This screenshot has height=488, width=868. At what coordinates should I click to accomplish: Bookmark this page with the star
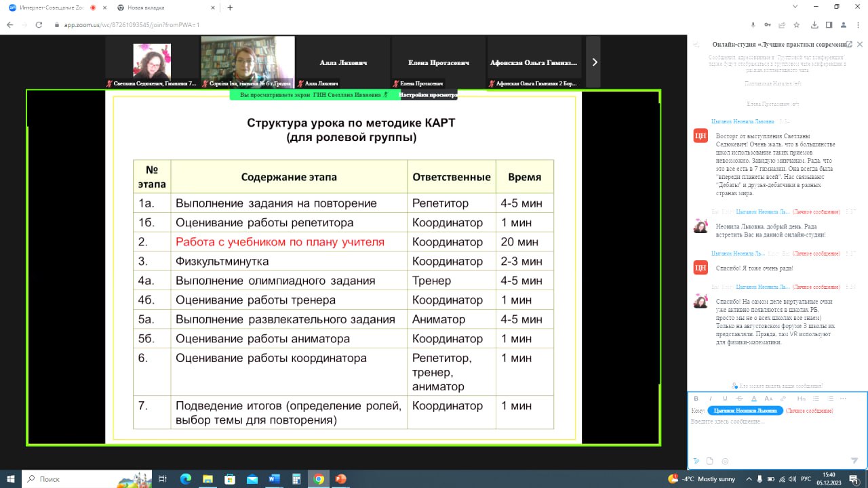coord(797,25)
